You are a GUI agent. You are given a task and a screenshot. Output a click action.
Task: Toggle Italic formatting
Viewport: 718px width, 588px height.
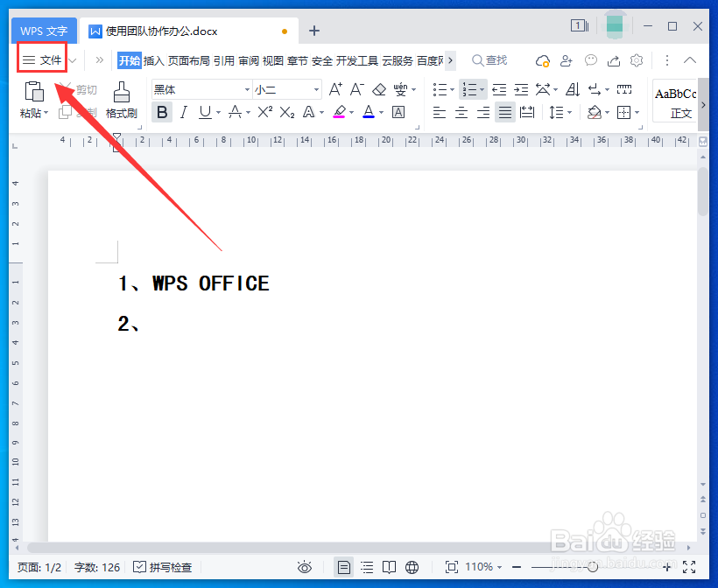tap(184, 112)
